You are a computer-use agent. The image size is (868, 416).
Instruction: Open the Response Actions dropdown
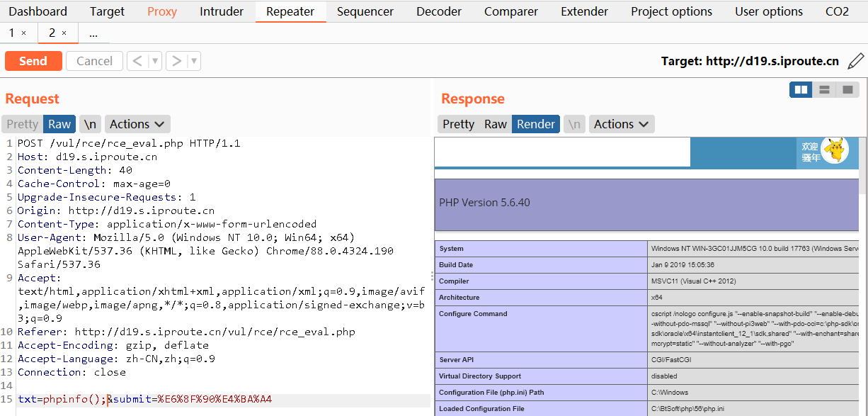point(622,124)
